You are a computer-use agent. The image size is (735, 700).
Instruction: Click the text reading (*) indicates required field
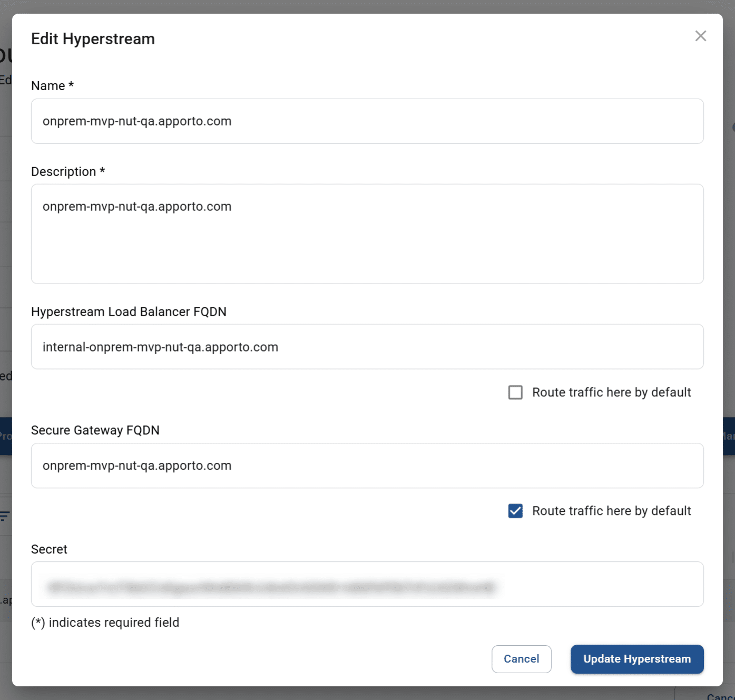click(105, 623)
